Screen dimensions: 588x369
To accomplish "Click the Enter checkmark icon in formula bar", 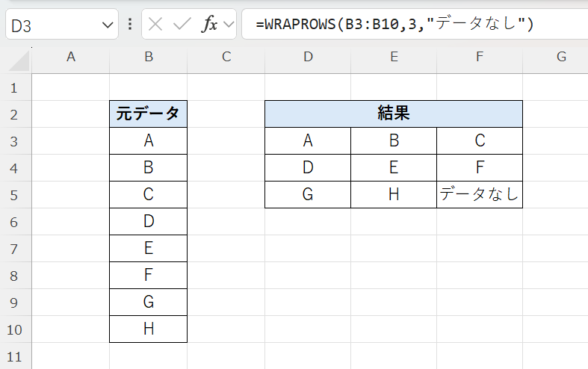I will [182, 24].
